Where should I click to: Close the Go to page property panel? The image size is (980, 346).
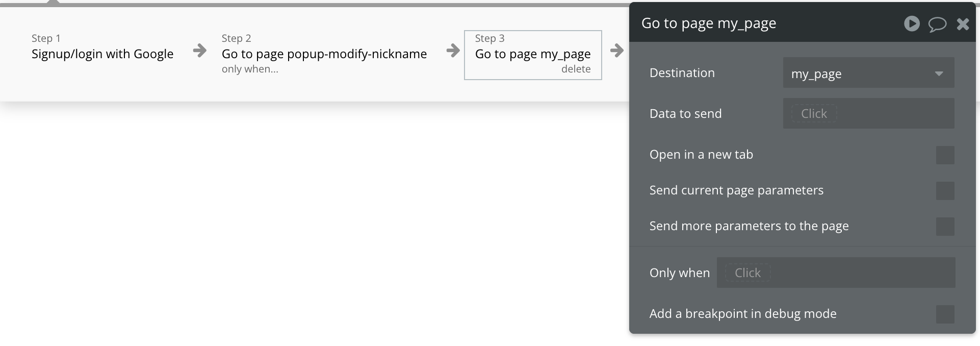tap(963, 24)
